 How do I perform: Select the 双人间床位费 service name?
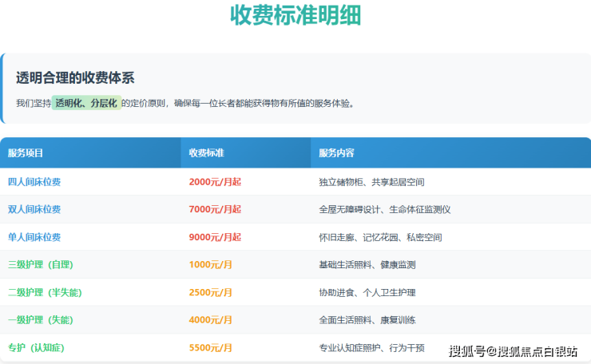point(34,209)
